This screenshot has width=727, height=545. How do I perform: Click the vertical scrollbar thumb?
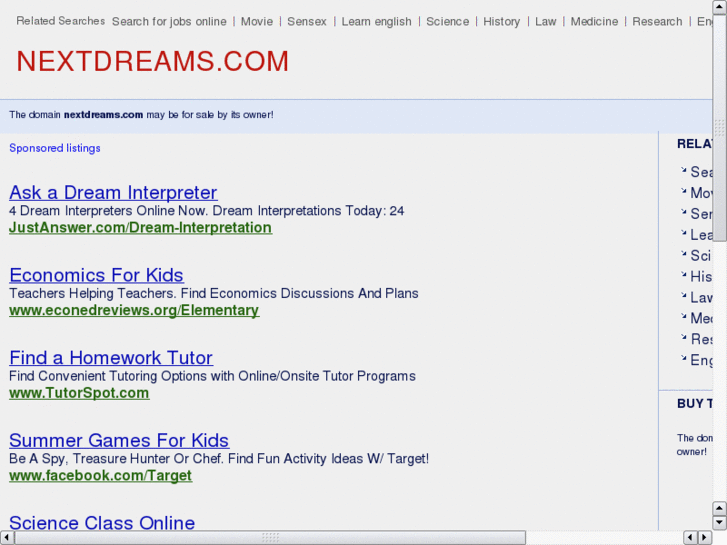719,128
